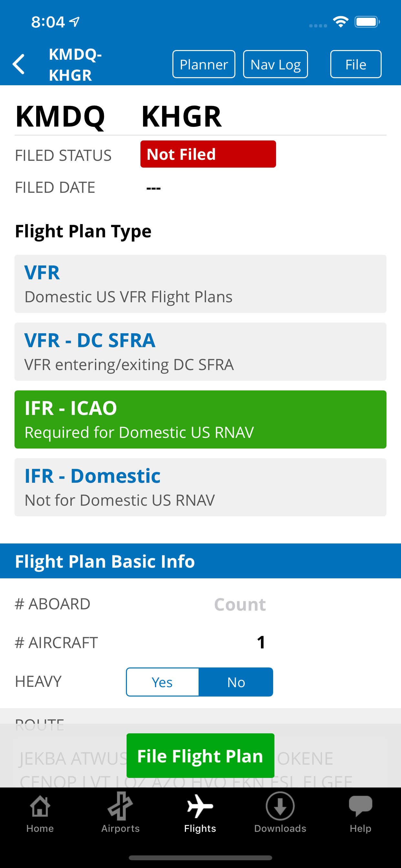Tap the green File Flight Plan button
The image size is (401, 868).
[x=200, y=755]
